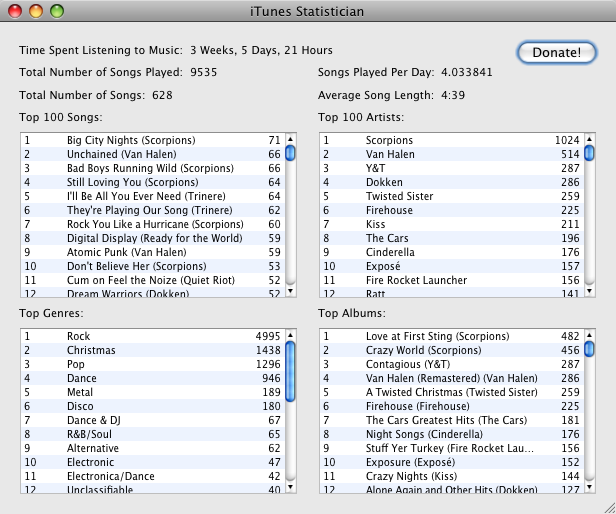Close the iTunes Statistician window
616x514 pixels.
15,11
